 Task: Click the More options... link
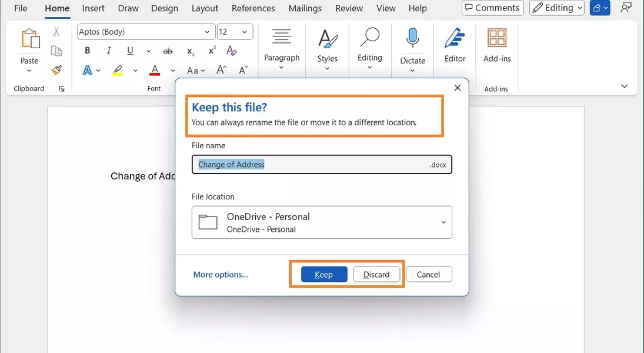(221, 275)
